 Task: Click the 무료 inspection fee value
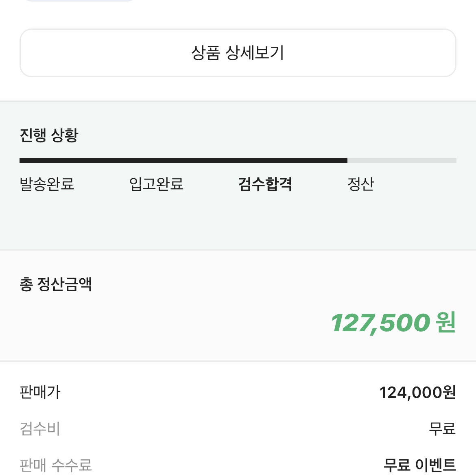[442, 429]
